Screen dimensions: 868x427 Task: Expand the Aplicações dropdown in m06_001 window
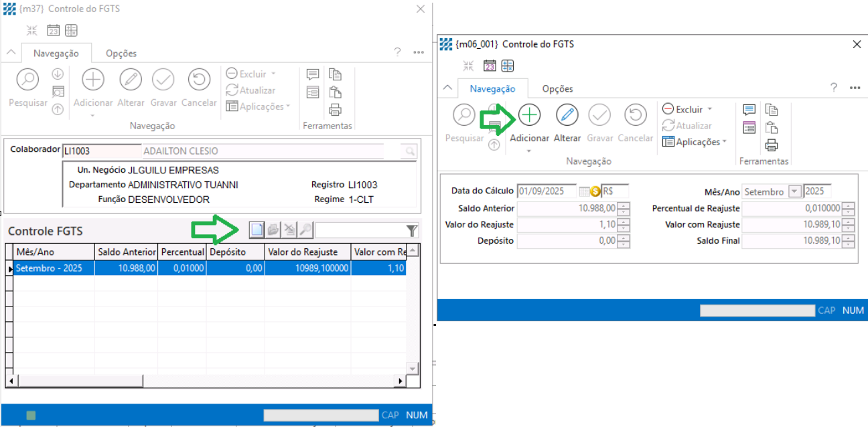(724, 142)
